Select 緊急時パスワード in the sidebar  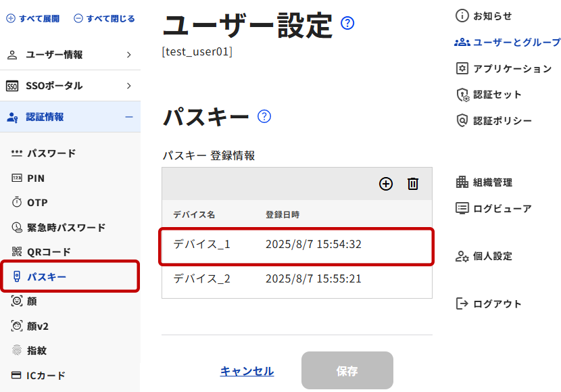click(x=59, y=228)
